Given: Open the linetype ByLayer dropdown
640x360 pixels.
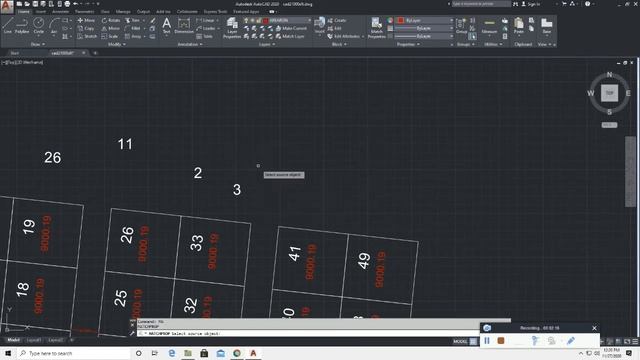Looking at the screenshot, I should 425,36.
